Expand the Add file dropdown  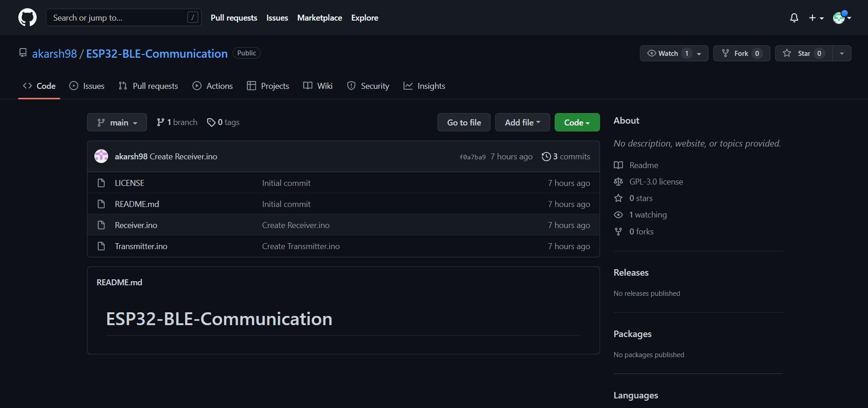(522, 123)
